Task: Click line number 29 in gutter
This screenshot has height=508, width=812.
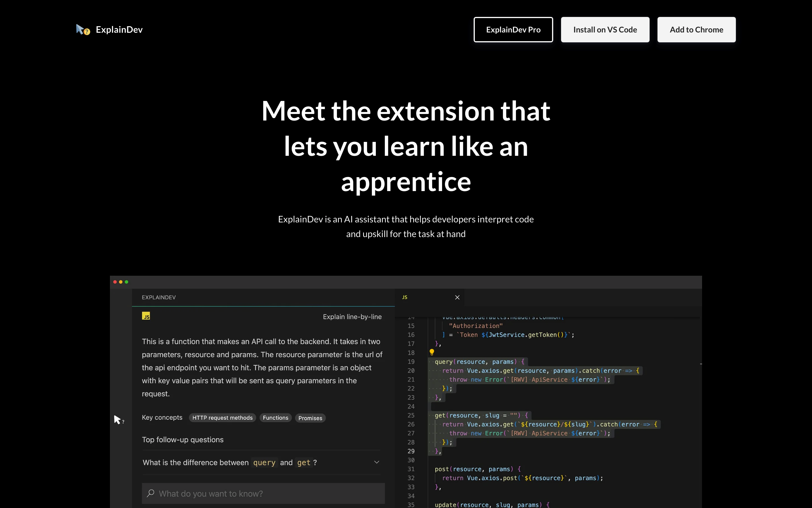Action: pos(411,451)
